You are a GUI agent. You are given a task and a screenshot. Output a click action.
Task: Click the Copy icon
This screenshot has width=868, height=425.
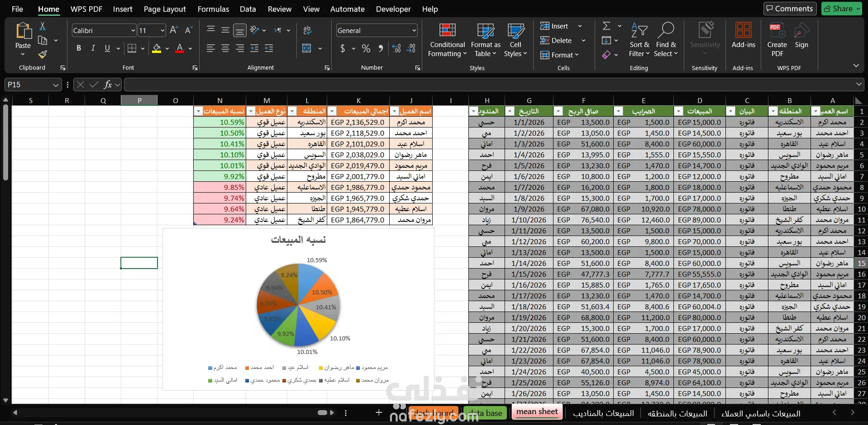[43, 40]
